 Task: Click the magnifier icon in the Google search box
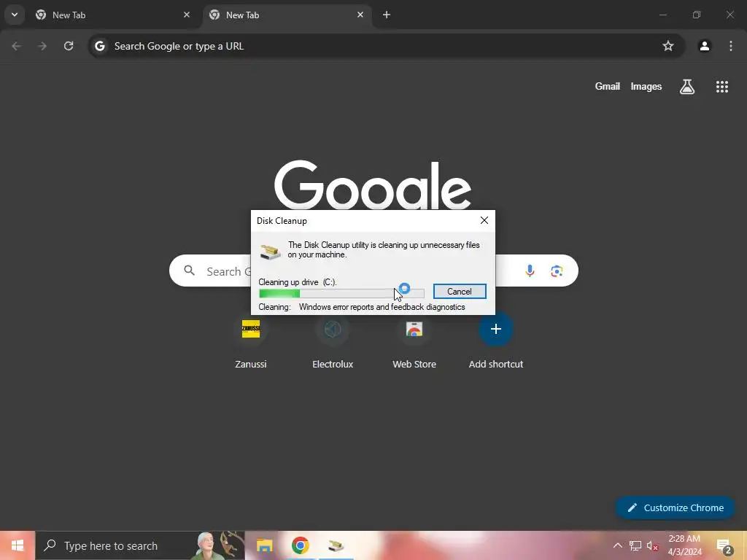point(189,271)
